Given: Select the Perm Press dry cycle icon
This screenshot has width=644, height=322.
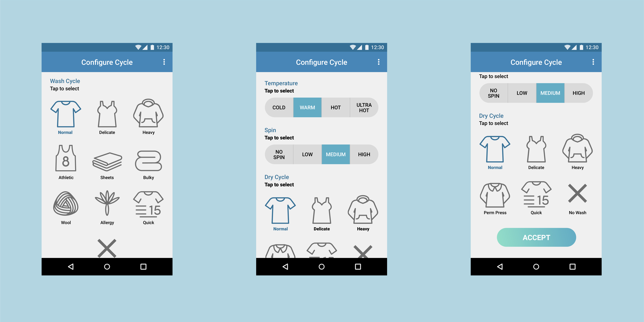Looking at the screenshot, I should point(495,197).
